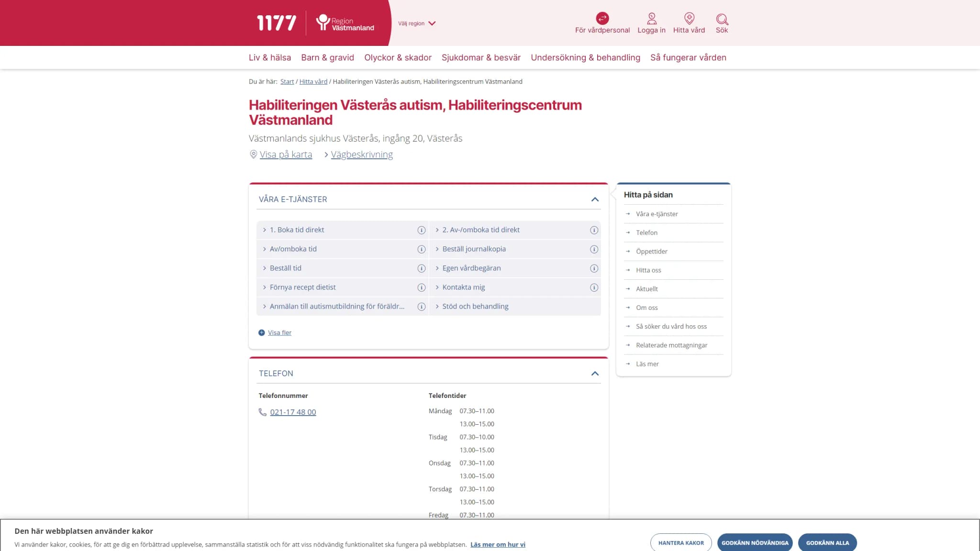
Task: Open Liv & hälsa menu
Action: coord(270,57)
